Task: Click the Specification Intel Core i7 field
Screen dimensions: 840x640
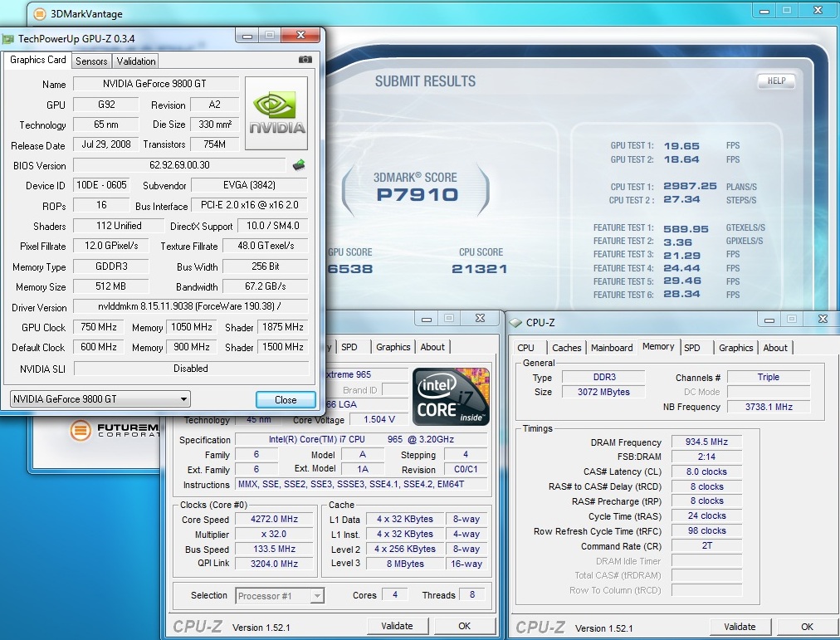Action: pos(361,439)
